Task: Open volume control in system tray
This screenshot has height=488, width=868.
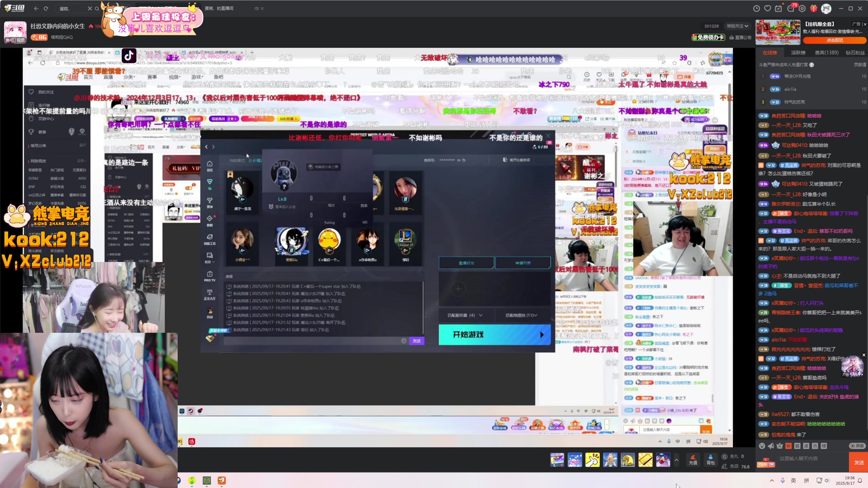Action: [827, 481]
